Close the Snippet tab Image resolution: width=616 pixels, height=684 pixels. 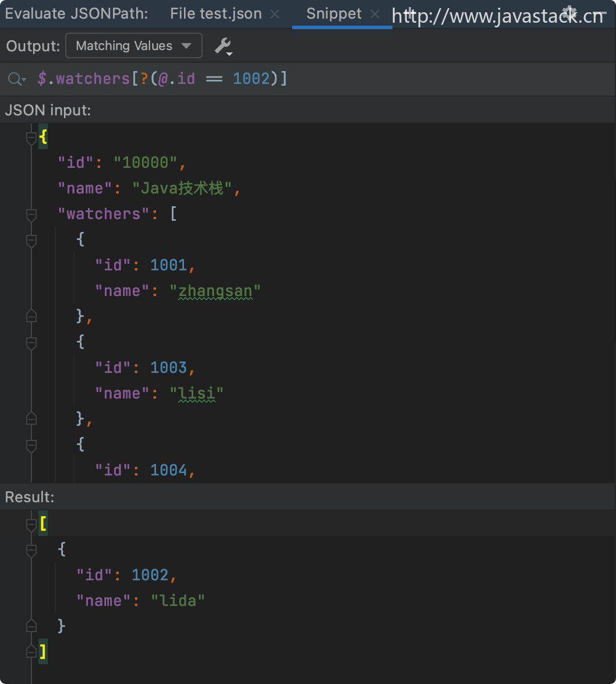click(374, 15)
